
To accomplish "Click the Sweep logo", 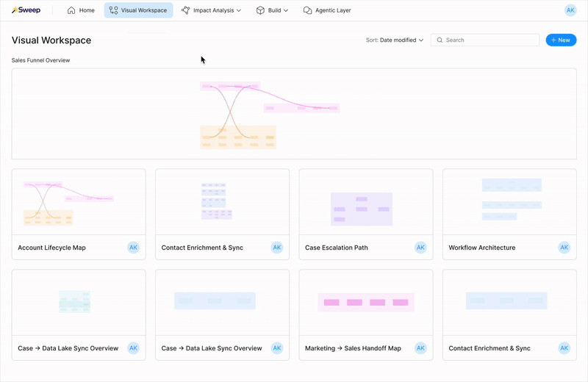I will (x=25, y=10).
